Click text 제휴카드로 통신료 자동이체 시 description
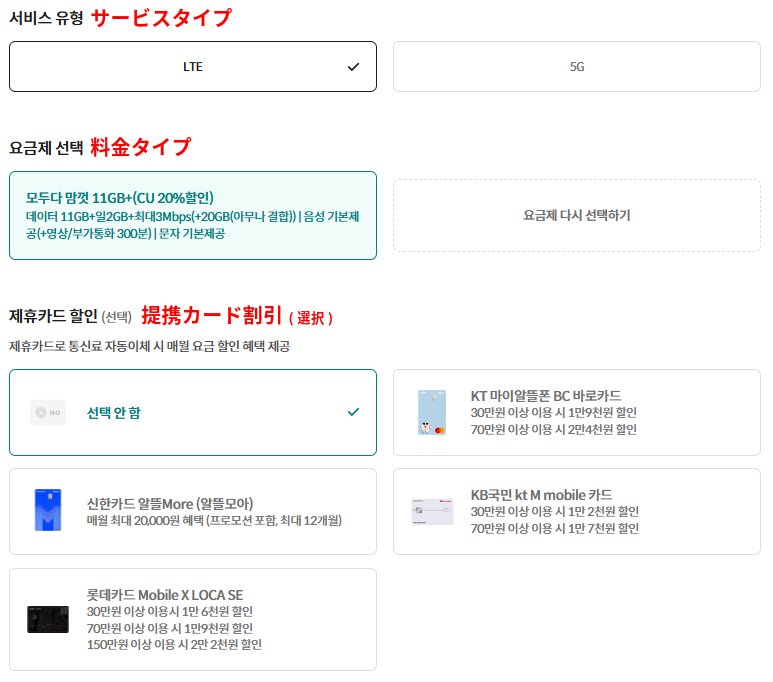This screenshot has height=682, width=773. coord(149,346)
